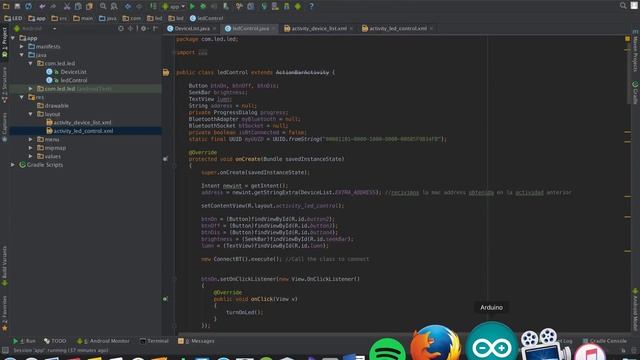The image size is (640, 360).
Task: Open the Terminal tool window
Action: click(x=154, y=341)
